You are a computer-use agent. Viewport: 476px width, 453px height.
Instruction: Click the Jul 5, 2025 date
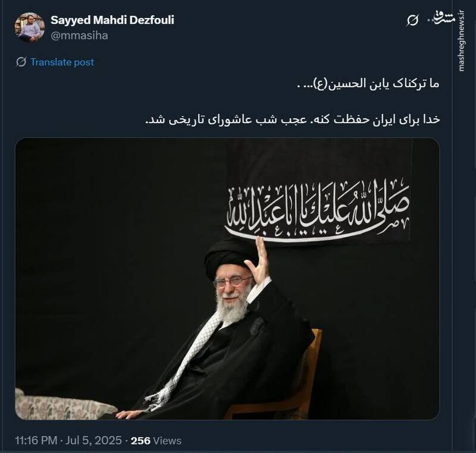click(x=93, y=441)
